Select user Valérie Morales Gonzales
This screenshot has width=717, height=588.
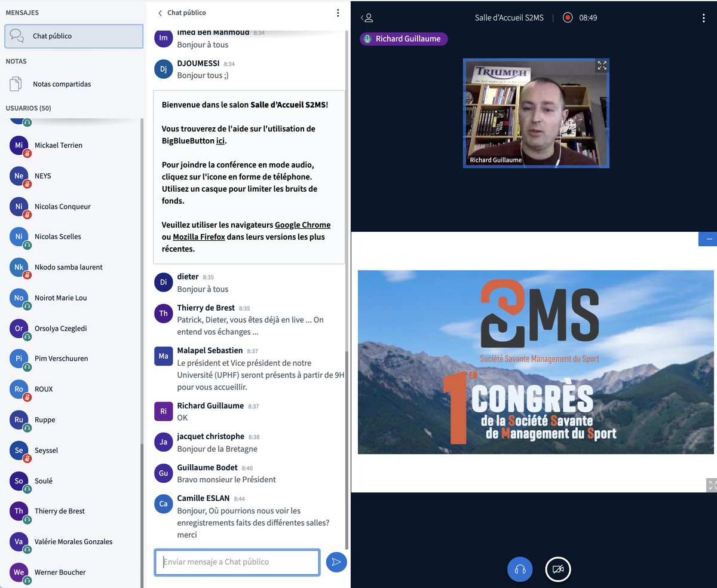pyautogui.click(x=73, y=541)
